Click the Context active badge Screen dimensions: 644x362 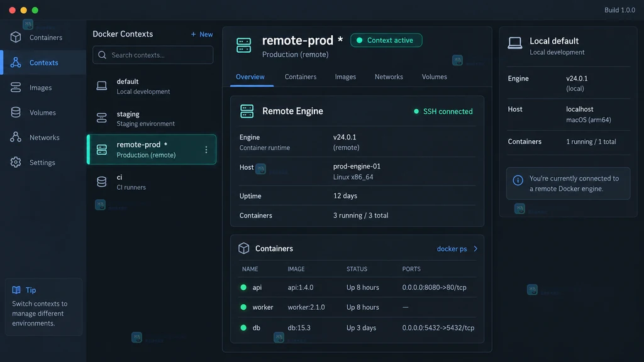(386, 40)
